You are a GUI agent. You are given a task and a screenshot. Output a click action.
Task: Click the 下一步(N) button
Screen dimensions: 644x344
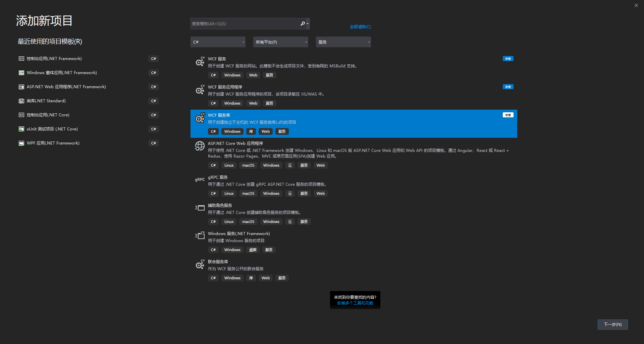coord(612,325)
